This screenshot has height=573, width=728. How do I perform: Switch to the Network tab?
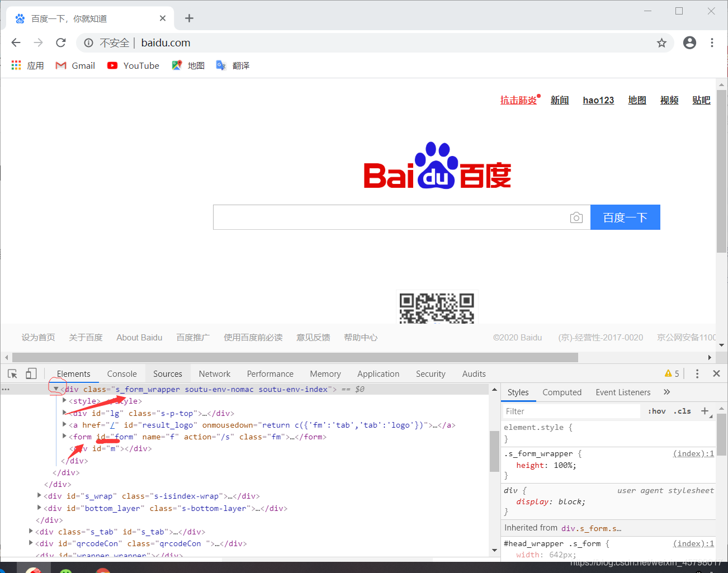click(215, 374)
